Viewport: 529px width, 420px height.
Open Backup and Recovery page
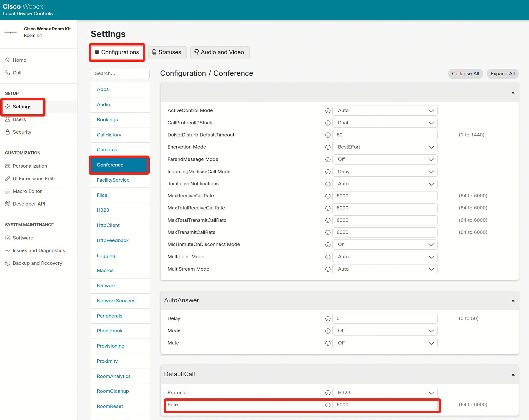tap(37, 263)
